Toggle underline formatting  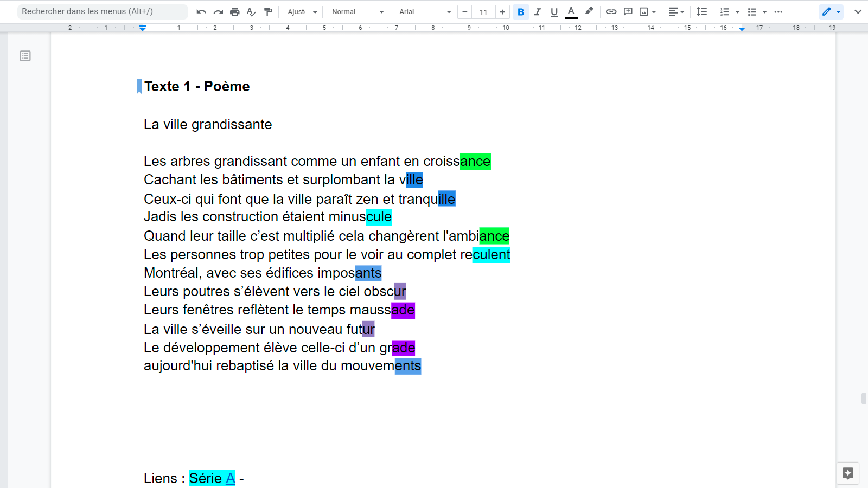[554, 11]
